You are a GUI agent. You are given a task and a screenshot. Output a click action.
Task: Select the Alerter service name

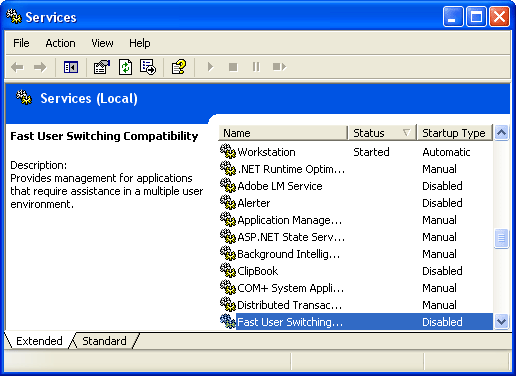(254, 203)
